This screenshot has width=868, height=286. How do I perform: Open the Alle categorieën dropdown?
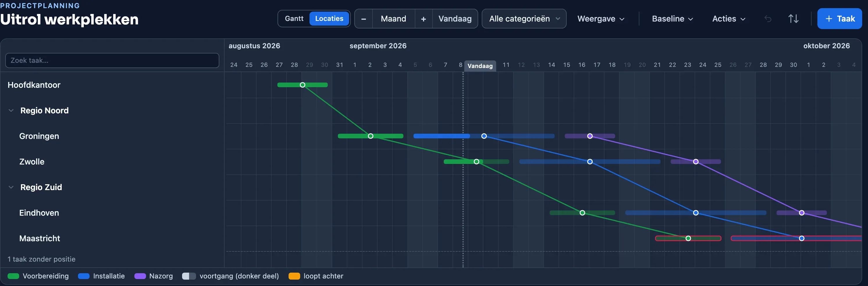pos(524,19)
